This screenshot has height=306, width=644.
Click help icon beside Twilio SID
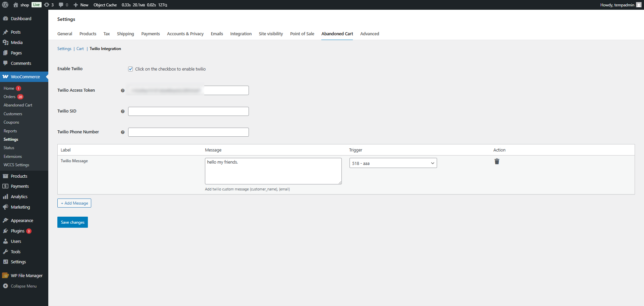[123, 111]
